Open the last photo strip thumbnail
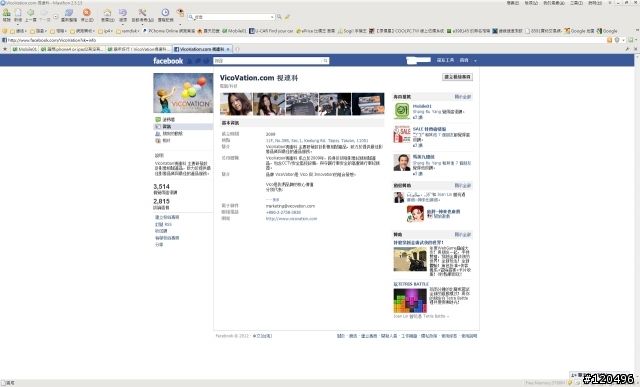The image size is (640, 387). tap(368, 104)
